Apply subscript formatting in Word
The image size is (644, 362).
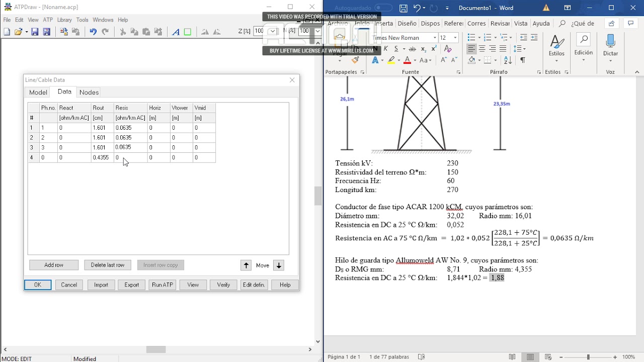coord(424,49)
